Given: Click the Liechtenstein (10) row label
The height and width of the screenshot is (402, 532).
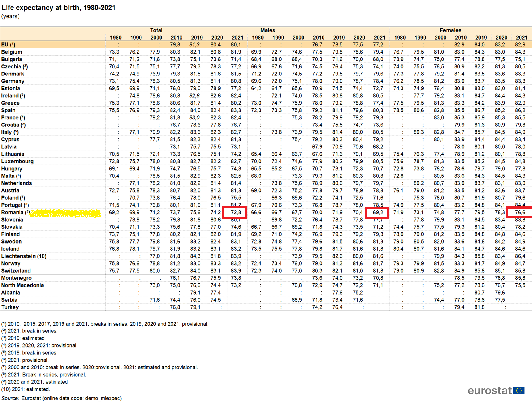Looking at the screenshot, I should [x=24, y=256].
